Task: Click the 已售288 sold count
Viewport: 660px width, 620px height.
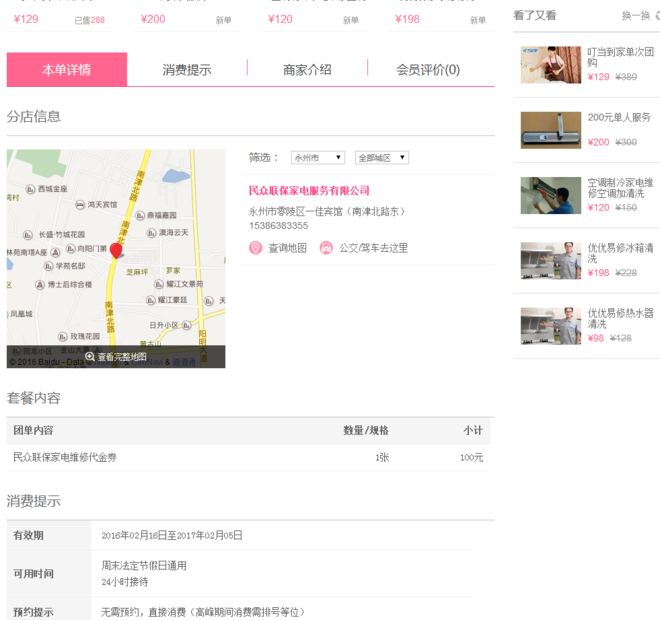Action: coord(90,20)
